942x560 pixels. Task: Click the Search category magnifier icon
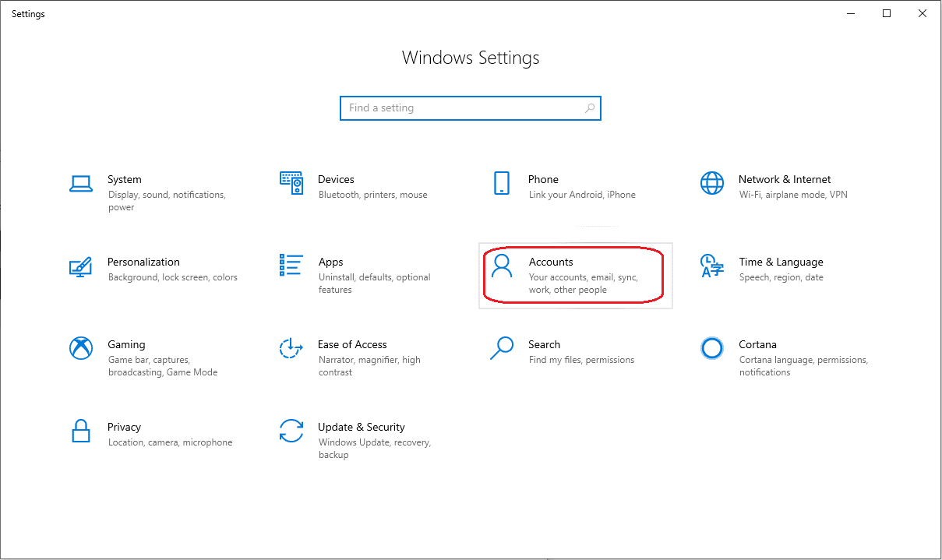point(502,348)
